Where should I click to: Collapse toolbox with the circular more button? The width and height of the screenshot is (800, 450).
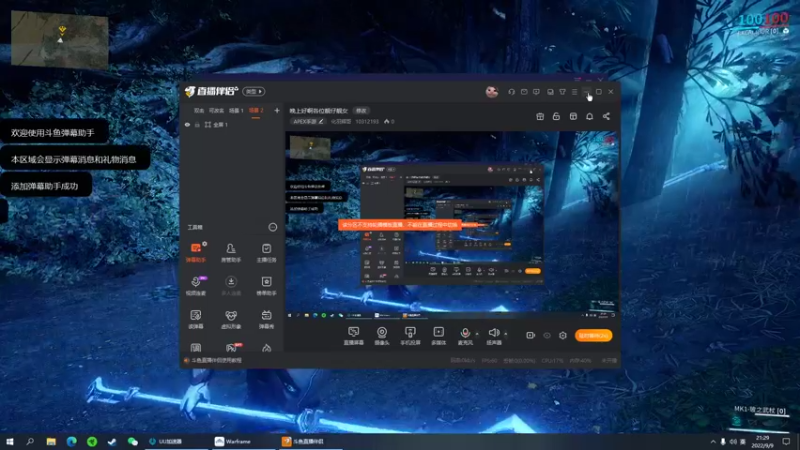(x=272, y=227)
